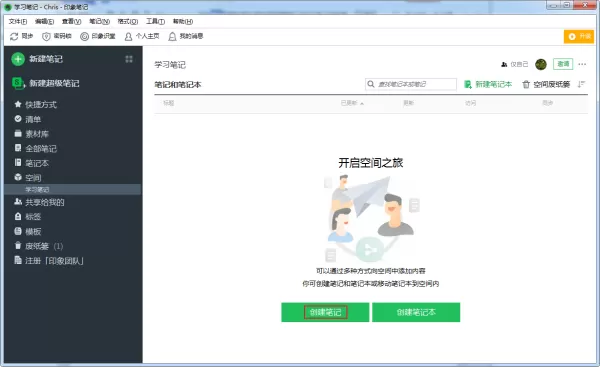Click the orange 升级 upgrade button
Image resolution: width=600 pixels, height=367 pixels.
[579, 36]
